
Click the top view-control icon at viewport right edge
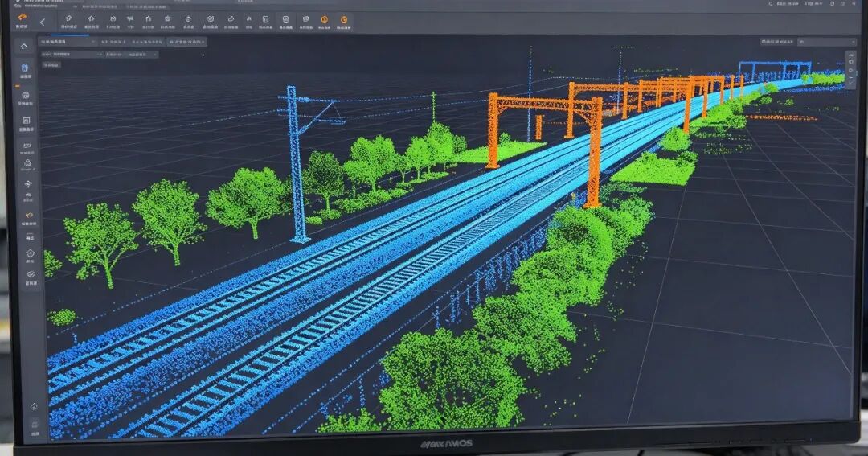point(851,55)
